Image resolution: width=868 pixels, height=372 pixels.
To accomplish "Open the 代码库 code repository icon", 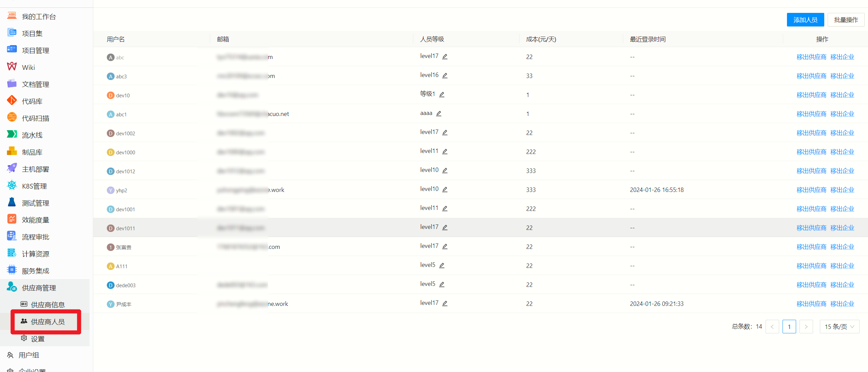I will pyautogui.click(x=12, y=100).
